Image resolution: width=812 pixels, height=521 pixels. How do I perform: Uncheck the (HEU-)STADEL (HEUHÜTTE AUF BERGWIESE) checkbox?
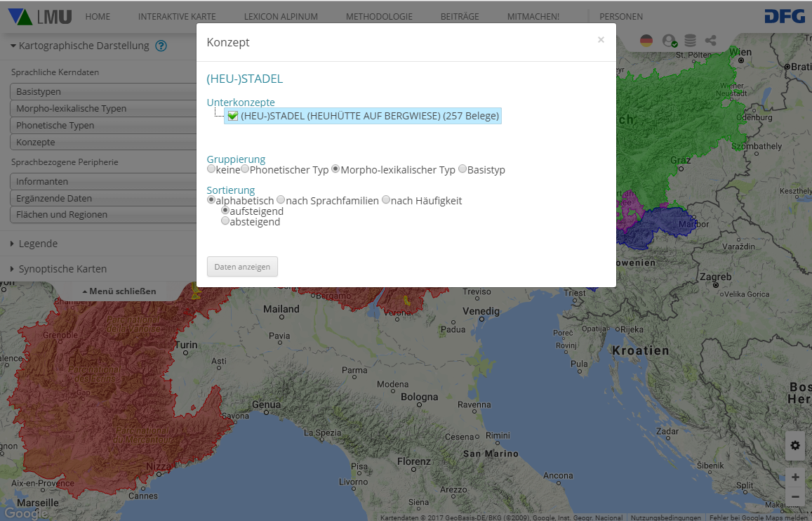point(233,116)
